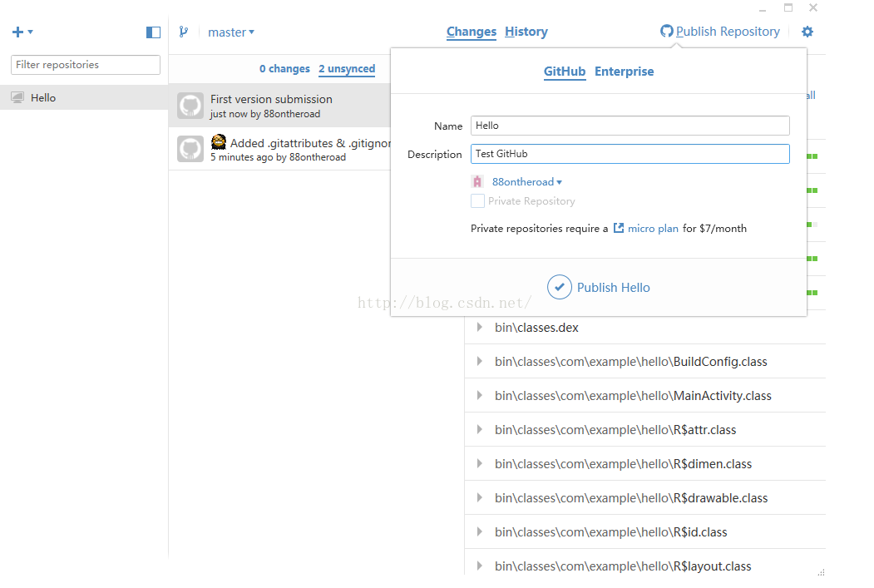Select the Hello repository in sidebar
This screenshot has width=874, height=588.
pos(84,97)
